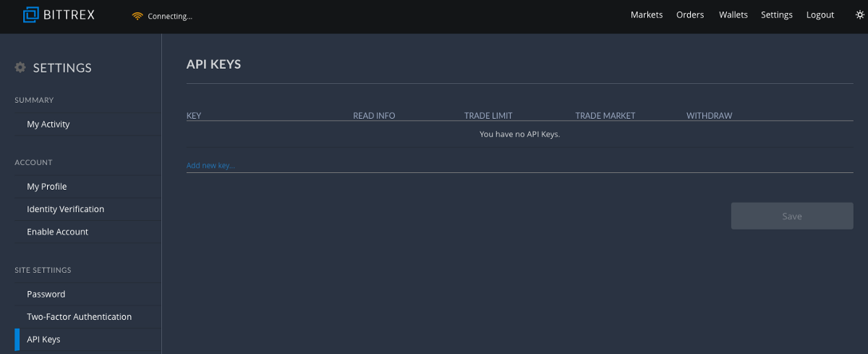Open the Orders page

(x=690, y=14)
